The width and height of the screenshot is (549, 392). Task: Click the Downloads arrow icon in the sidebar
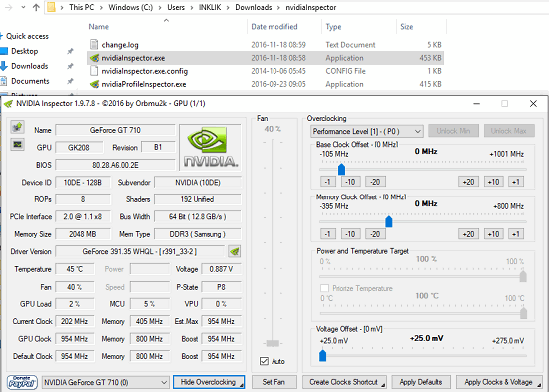4,66
